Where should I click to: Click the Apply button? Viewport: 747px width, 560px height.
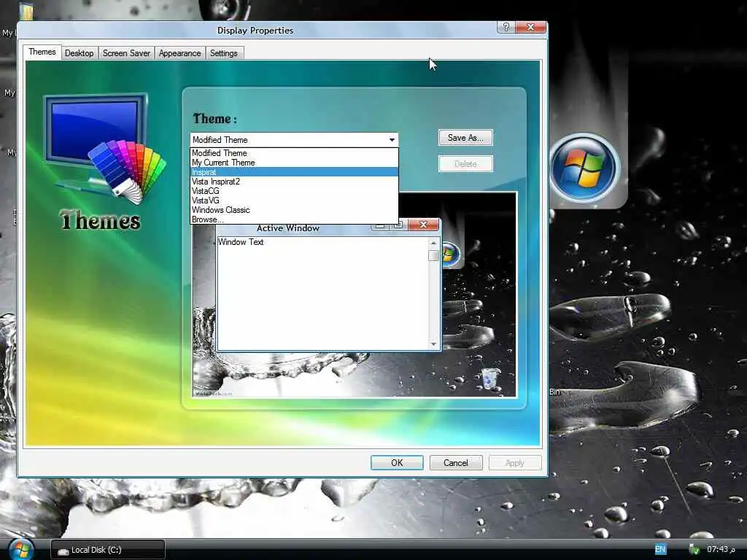click(515, 463)
